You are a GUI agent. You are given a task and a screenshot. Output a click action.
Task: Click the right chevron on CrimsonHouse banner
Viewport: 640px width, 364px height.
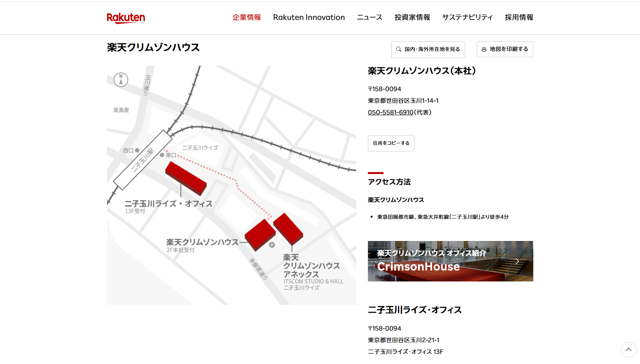coord(517,261)
